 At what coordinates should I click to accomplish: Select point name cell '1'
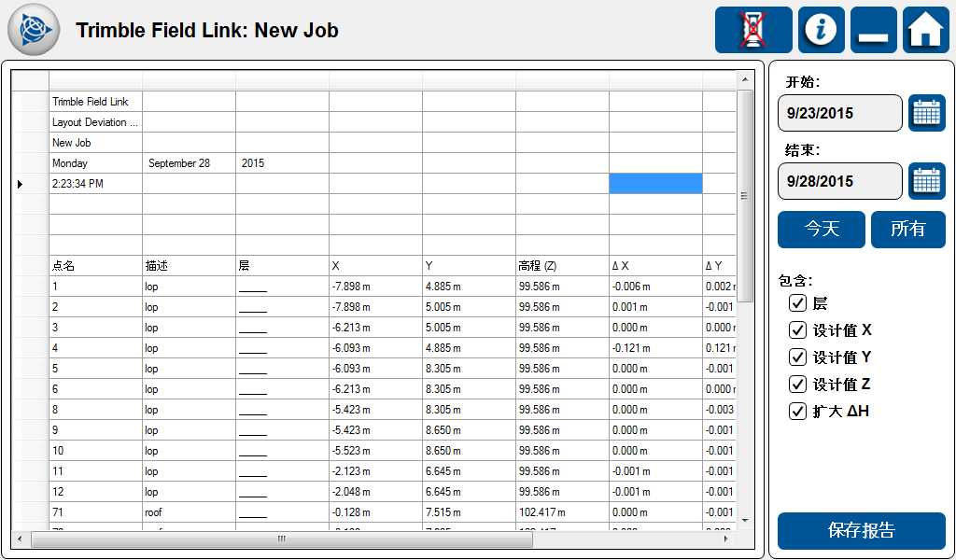[96, 287]
